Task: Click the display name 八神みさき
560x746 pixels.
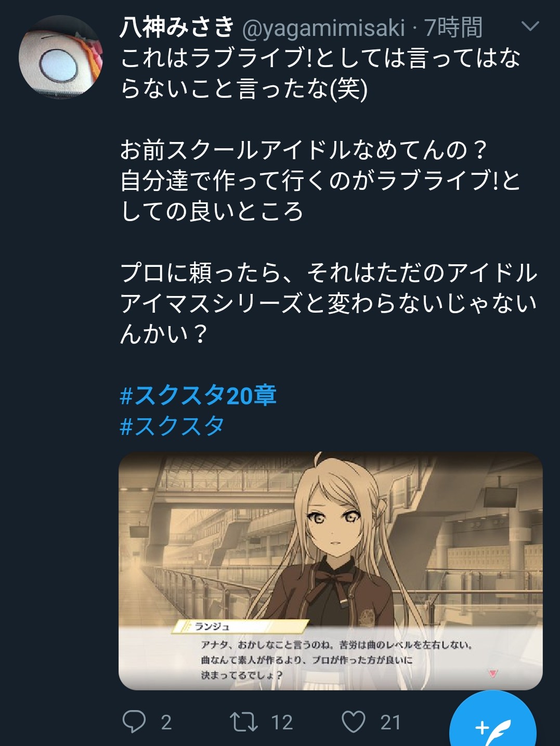Action: [177, 27]
